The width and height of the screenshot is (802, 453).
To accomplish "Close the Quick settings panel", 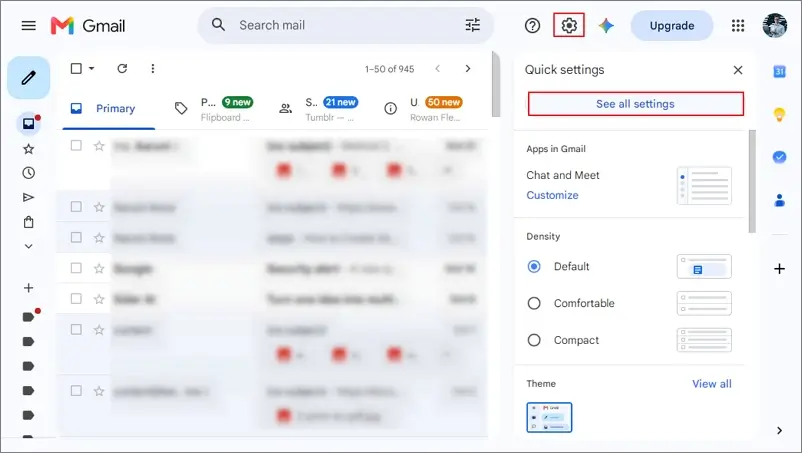I will pyautogui.click(x=738, y=70).
